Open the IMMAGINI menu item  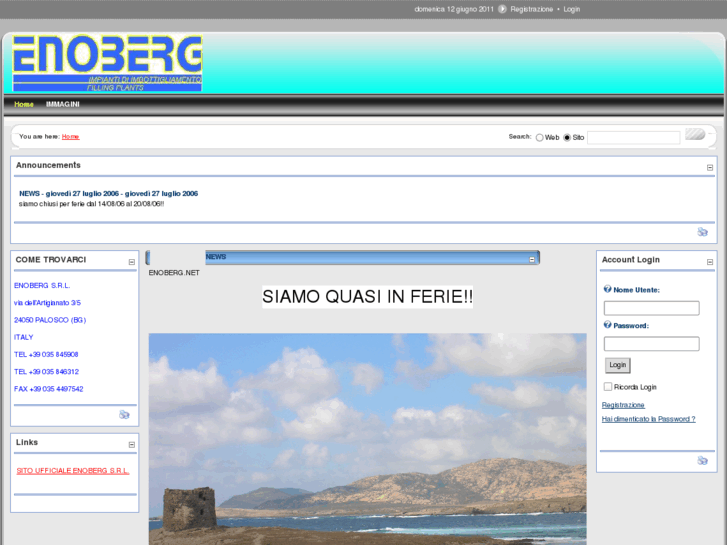63,104
